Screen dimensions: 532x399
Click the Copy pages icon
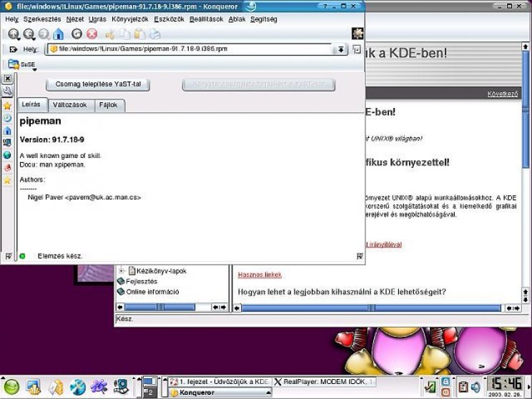[124, 34]
